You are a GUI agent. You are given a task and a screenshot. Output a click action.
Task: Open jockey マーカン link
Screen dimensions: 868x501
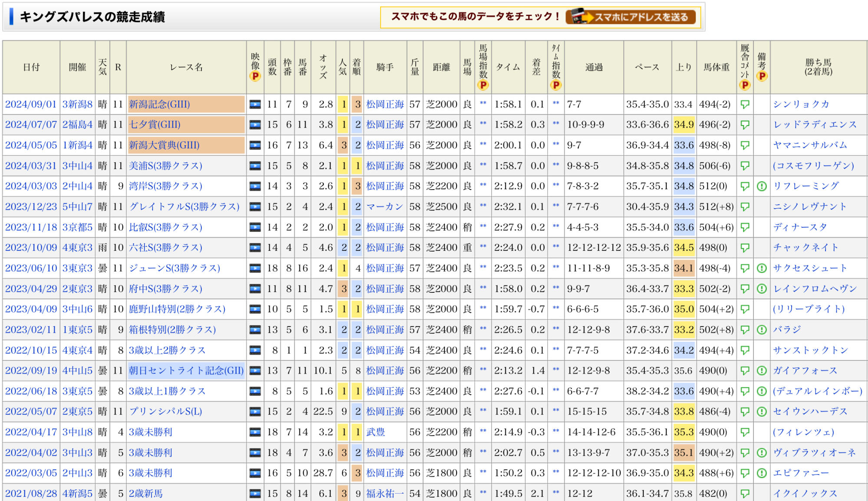point(385,207)
